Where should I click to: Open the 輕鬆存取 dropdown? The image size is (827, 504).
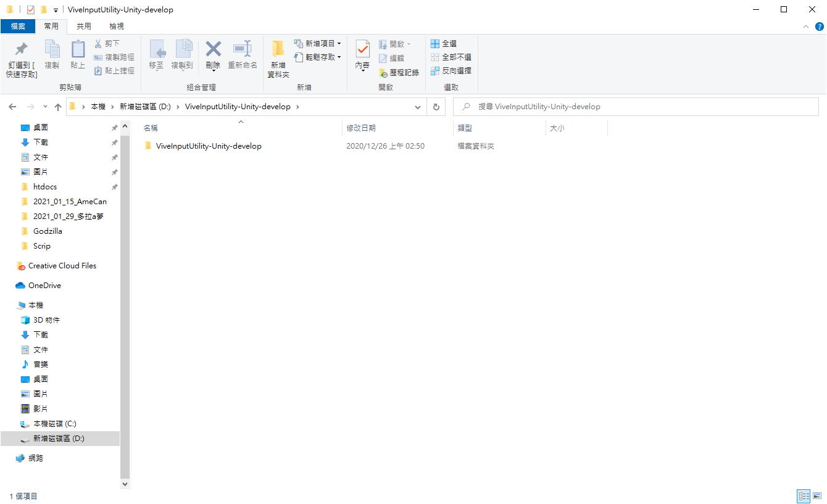318,57
